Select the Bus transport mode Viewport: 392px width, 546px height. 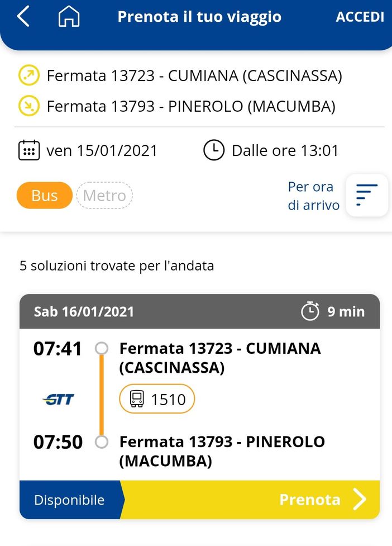click(44, 195)
